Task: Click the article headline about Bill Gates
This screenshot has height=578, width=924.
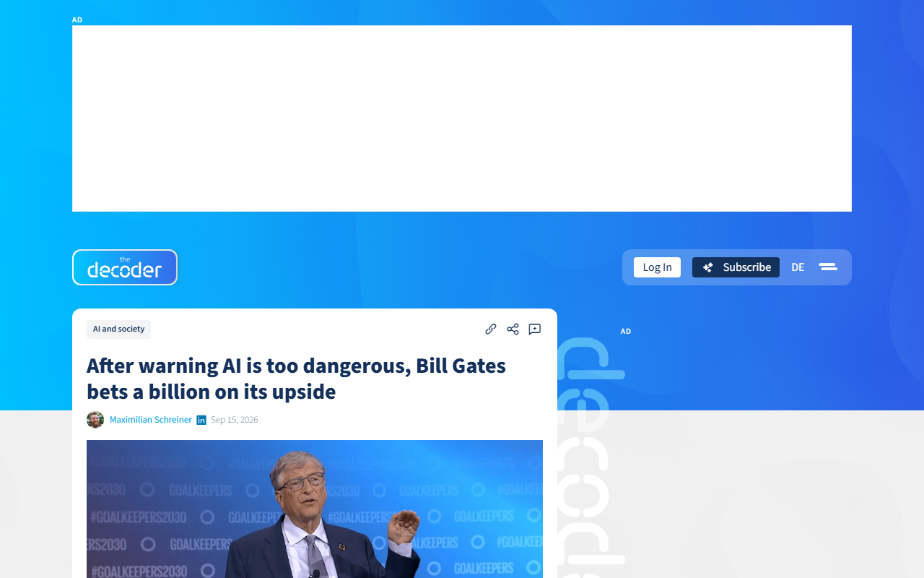Action: click(x=296, y=379)
